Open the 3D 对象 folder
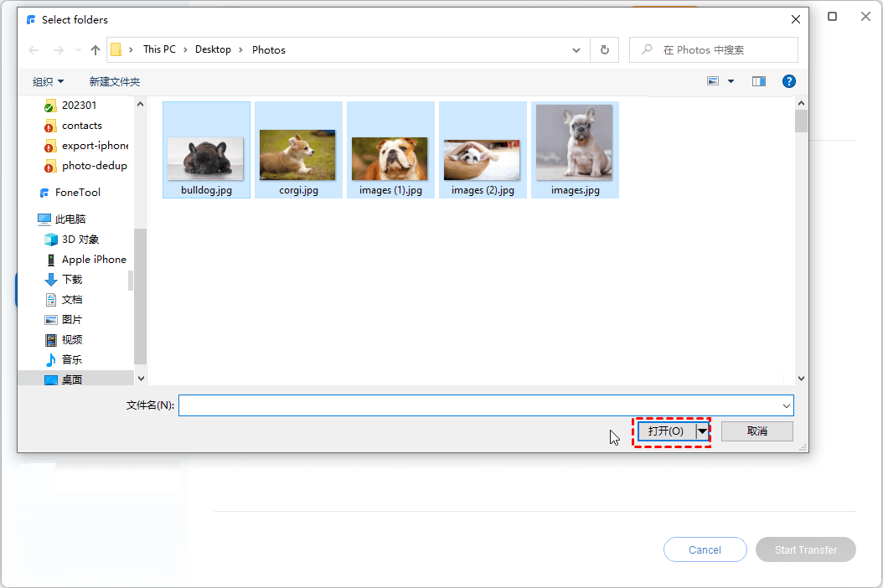The height and width of the screenshot is (588, 883). point(80,240)
